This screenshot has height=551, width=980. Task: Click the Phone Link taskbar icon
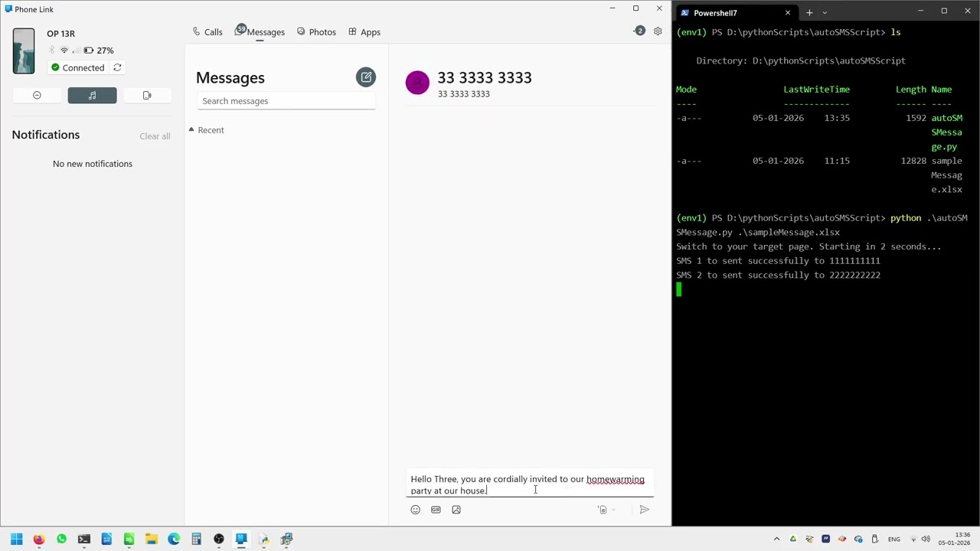pyautogui.click(x=241, y=539)
